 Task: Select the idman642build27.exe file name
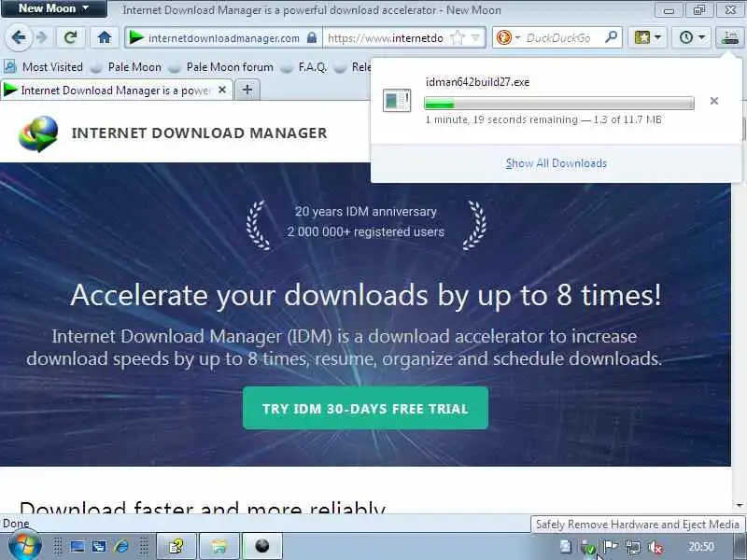click(x=477, y=82)
